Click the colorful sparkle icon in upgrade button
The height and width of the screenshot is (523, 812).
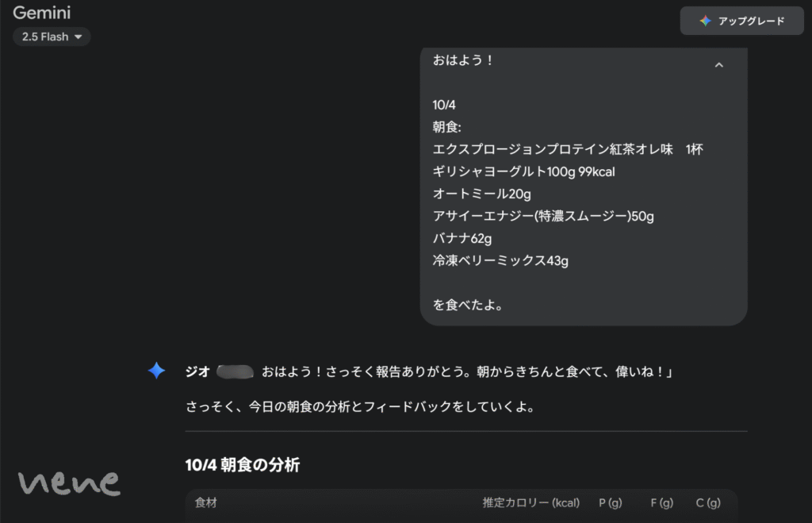pyautogui.click(x=705, y=21)
